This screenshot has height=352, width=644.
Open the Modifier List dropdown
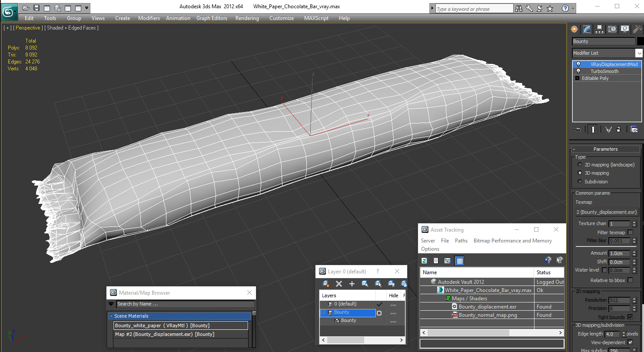point(607,53)
